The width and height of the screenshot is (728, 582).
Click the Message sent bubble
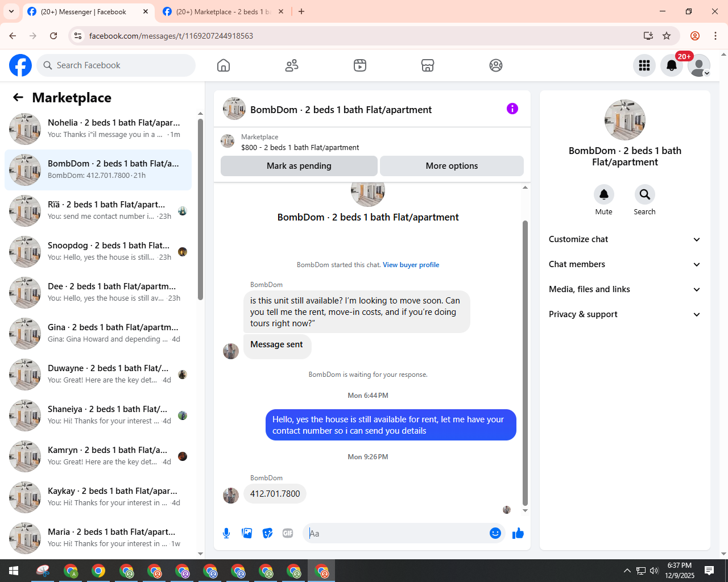277,347
